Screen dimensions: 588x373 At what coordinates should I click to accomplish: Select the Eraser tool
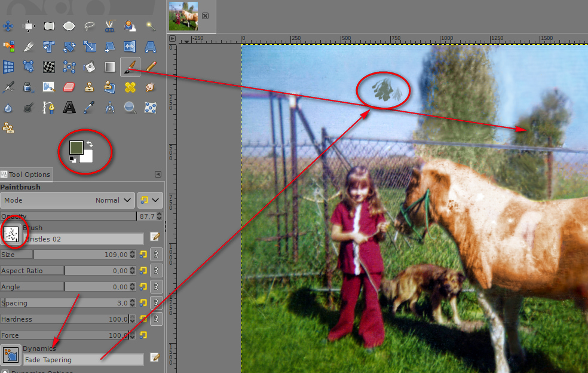click(69, 87)
